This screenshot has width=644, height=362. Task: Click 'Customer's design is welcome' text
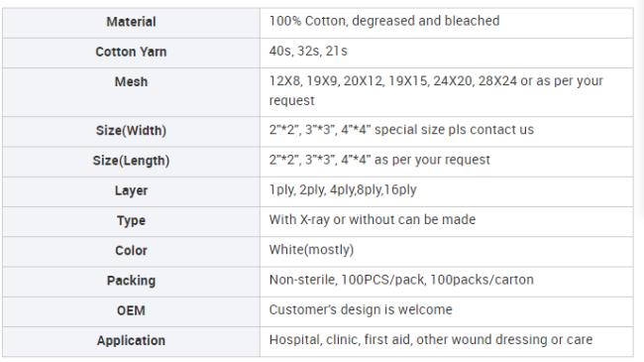[x=361, y=309]
